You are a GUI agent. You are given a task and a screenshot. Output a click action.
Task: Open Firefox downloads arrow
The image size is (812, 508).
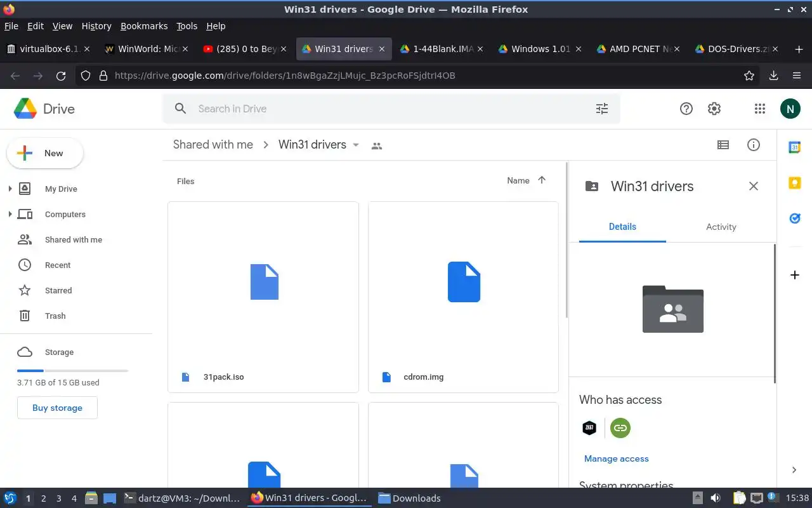coord(773,76)
